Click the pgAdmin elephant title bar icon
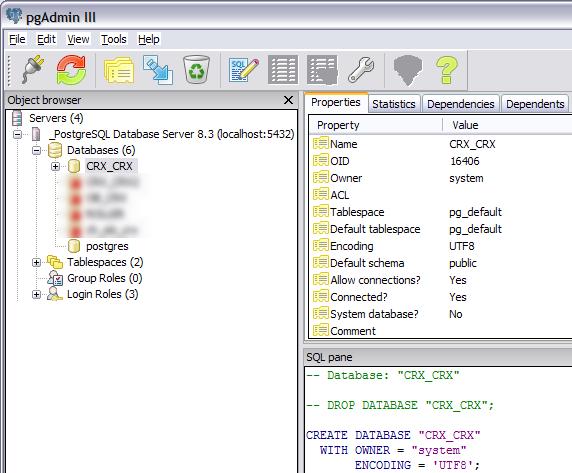Viewport: 572px width, 473px height. 14,16
